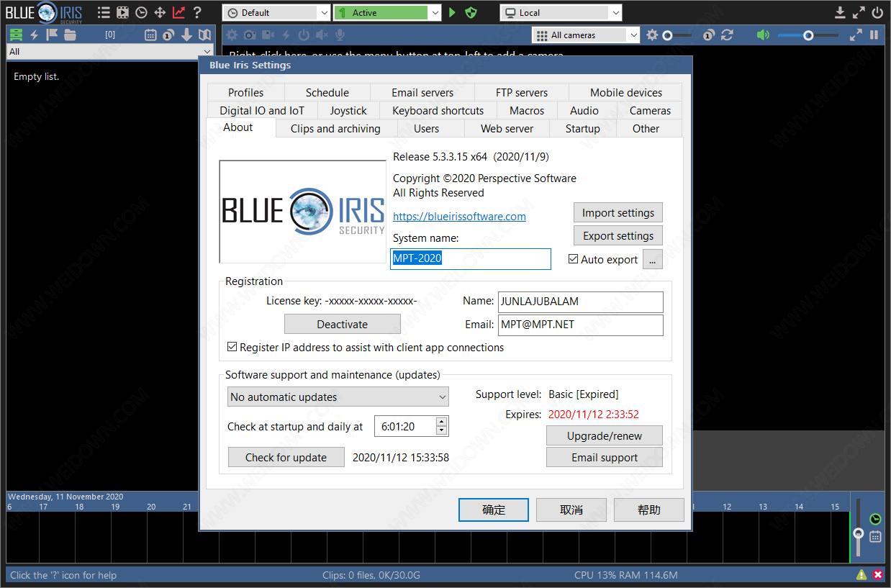Open the main menu list icon
Screen dimensions: 891x588
(104, 12)
